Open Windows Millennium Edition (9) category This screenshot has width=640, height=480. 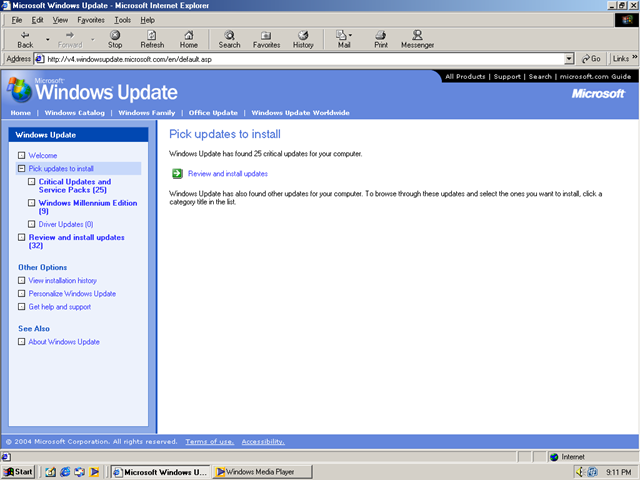[x=88, y=207]
